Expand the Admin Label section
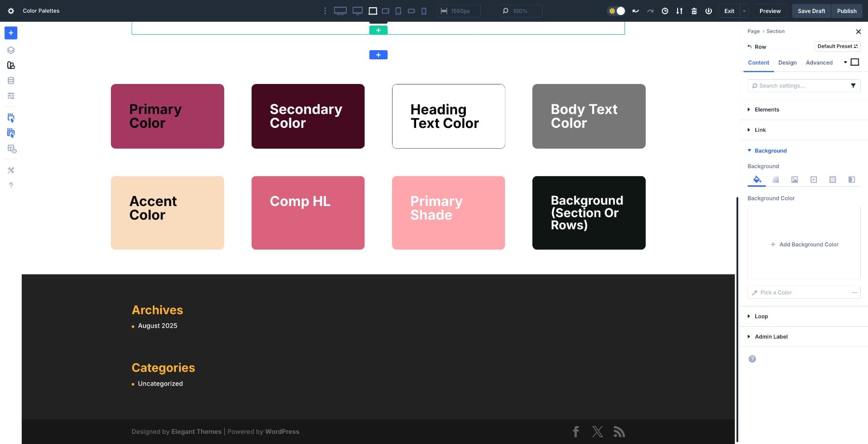The width and height of the screenshot is (868, 444). 771,337
